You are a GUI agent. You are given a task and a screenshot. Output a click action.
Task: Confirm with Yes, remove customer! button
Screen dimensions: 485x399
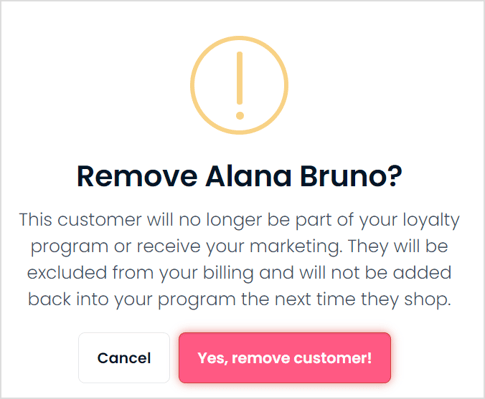pos(285,358)
